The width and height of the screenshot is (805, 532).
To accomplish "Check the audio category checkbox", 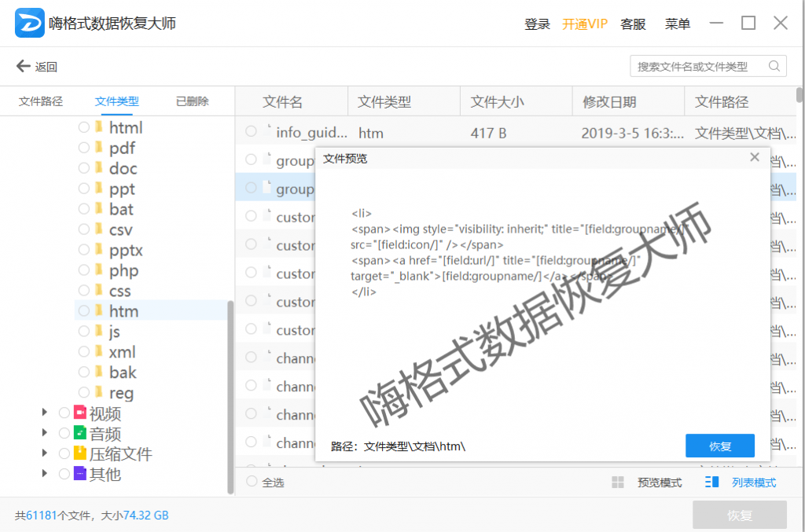I will [x=64, y=433].
